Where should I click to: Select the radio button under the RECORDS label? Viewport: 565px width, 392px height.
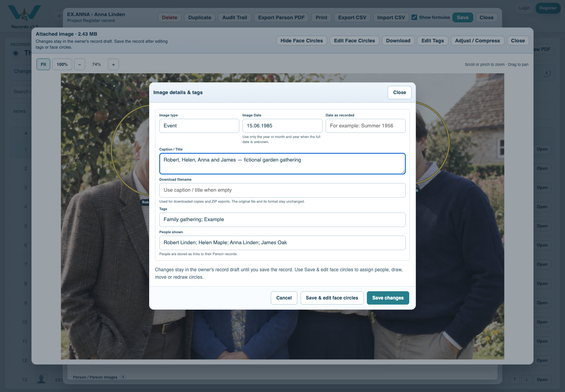pos(16,53)
